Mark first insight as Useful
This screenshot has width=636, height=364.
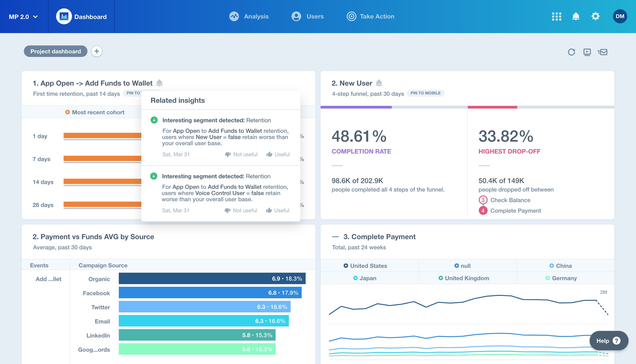pyautogui.click(x=278, y=154)
